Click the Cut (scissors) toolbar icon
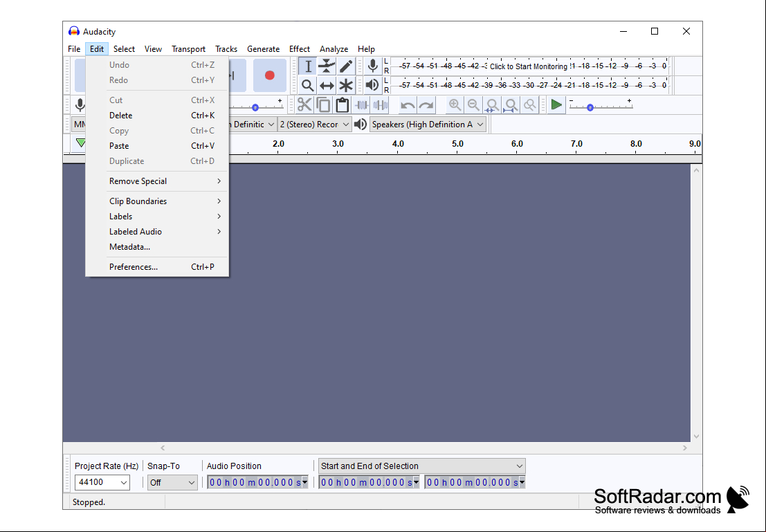The width and height of the screenshot is (766, 532). (x=304, y=105)
